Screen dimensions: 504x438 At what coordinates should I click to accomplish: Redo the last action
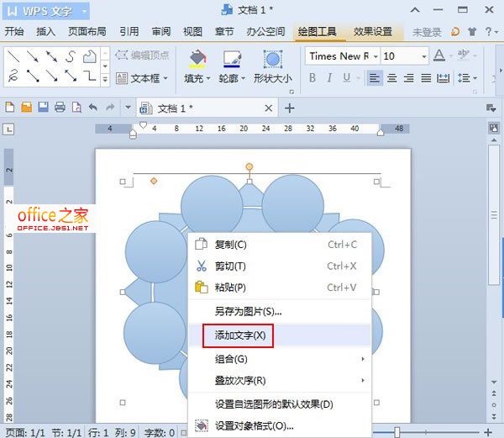point(110,107)
